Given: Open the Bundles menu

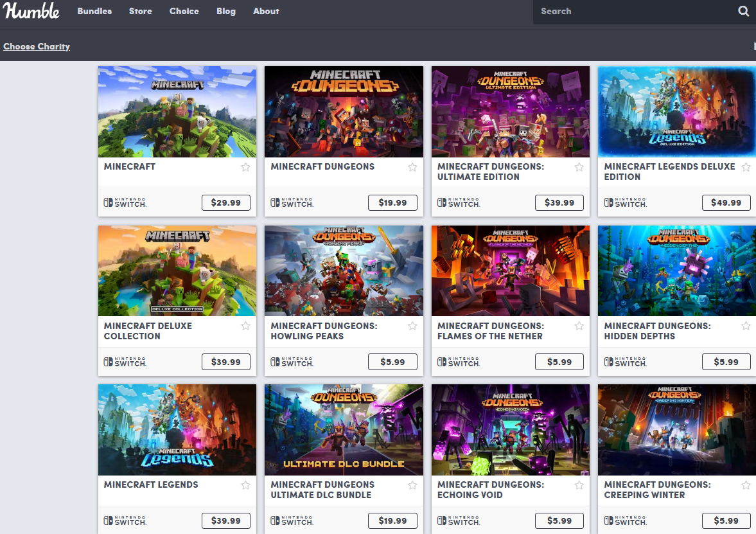Looking at the screenshot, I should (94, 11).
